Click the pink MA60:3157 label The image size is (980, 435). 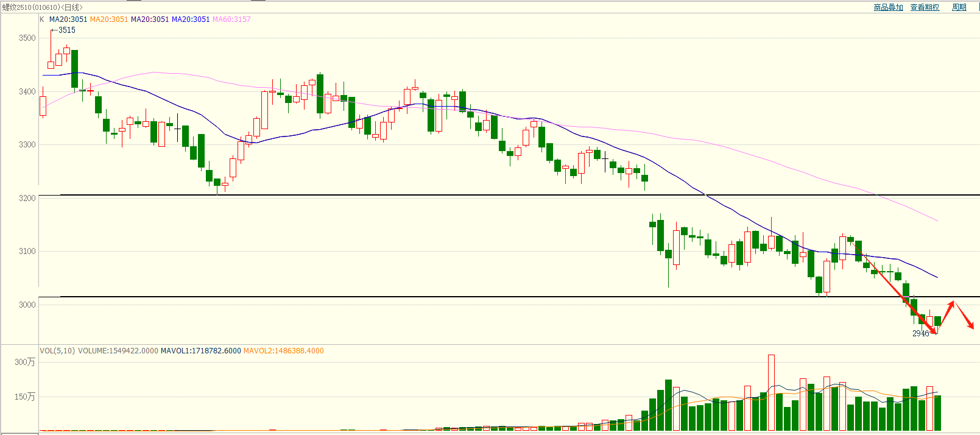231,19
